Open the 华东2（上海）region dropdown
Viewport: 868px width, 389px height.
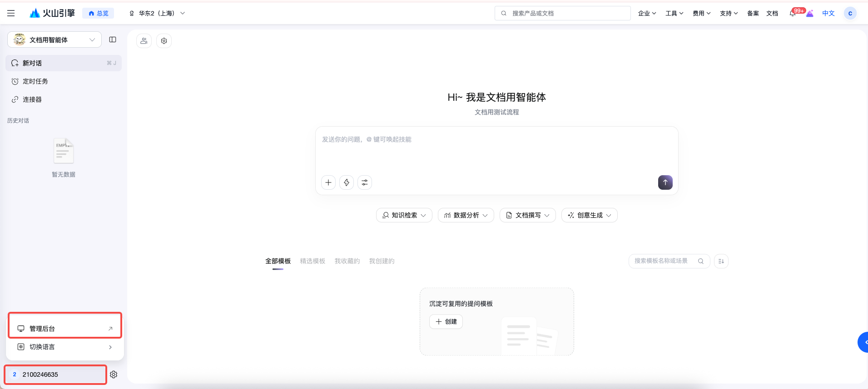pyautogui.click(x=157, y=14)
